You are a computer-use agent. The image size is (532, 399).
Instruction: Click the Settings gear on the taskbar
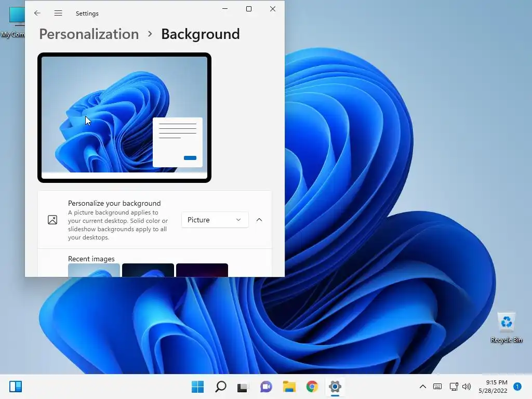point(335,387)
